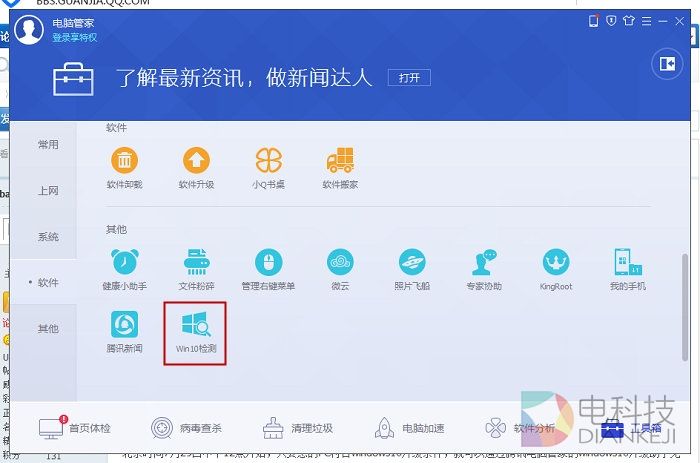Select the 软件 sidebar category
Screen dimensions: 700x463
tap(43, 283)
